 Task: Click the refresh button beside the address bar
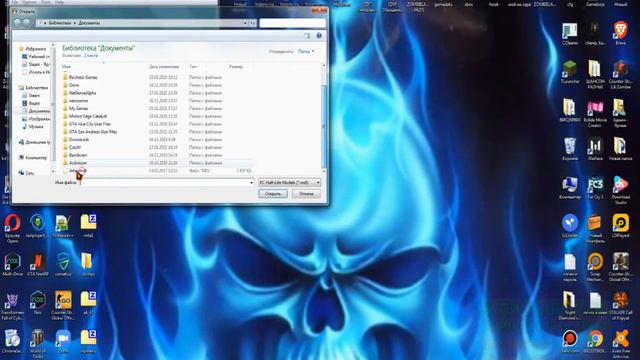[253, 23]
